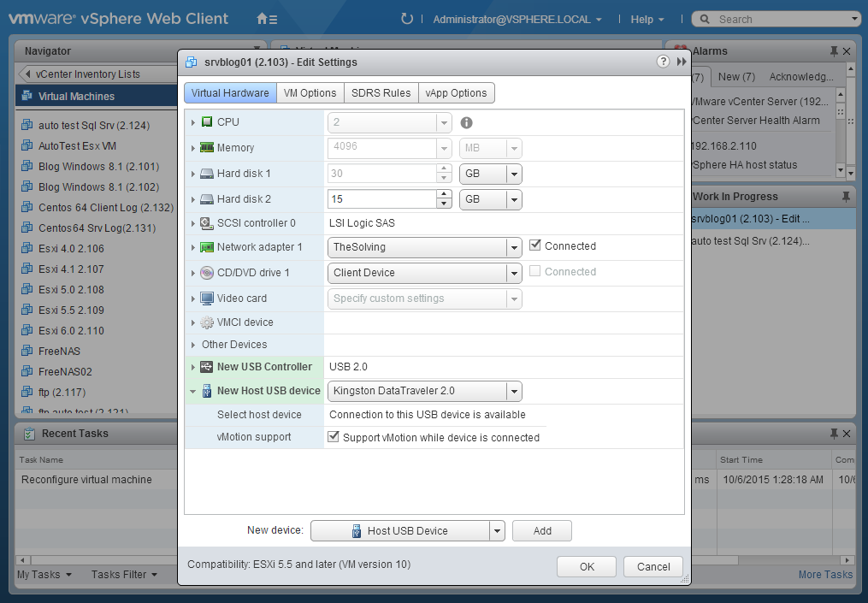Viewport: 868px width, 603px height.
Task: Click the refresh icon in top bar
Action: [x=407, y=19]
